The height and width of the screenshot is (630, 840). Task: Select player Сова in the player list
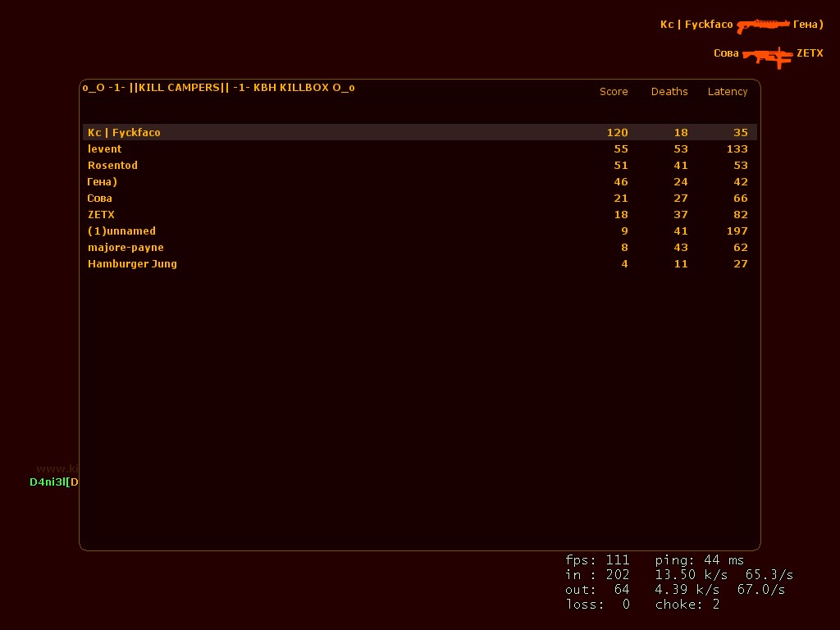pos(99,198)
